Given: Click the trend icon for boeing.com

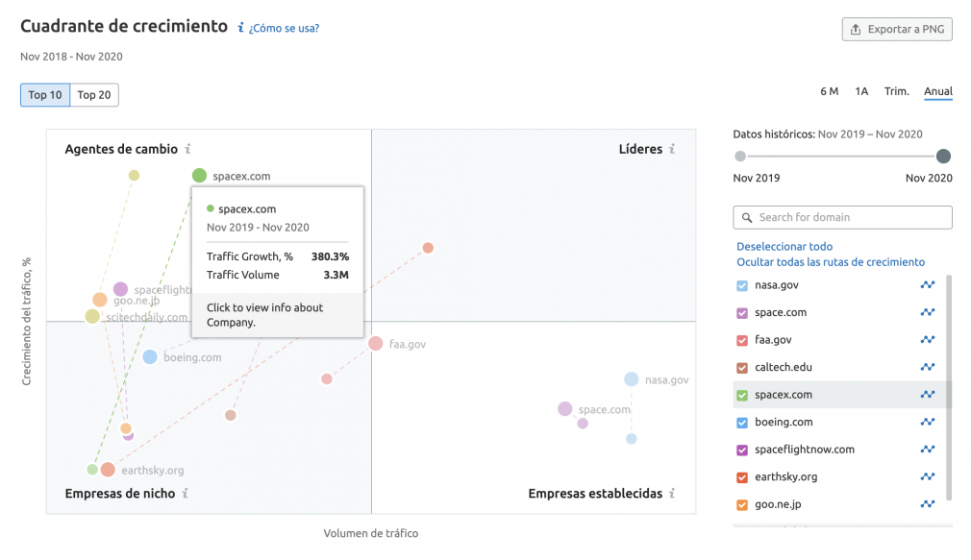Looking at the screenshot, I should coord(927,422).
